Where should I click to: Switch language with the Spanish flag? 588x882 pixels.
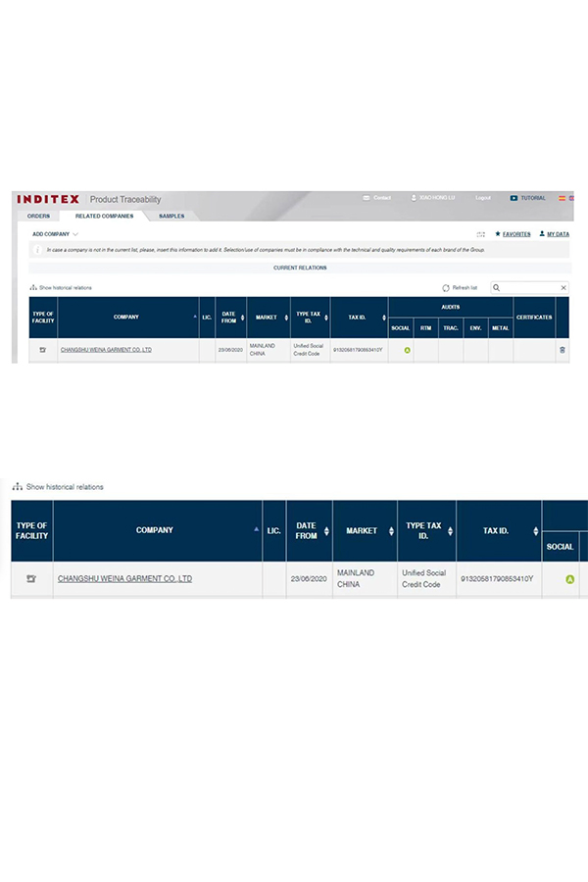click(562, 198)
